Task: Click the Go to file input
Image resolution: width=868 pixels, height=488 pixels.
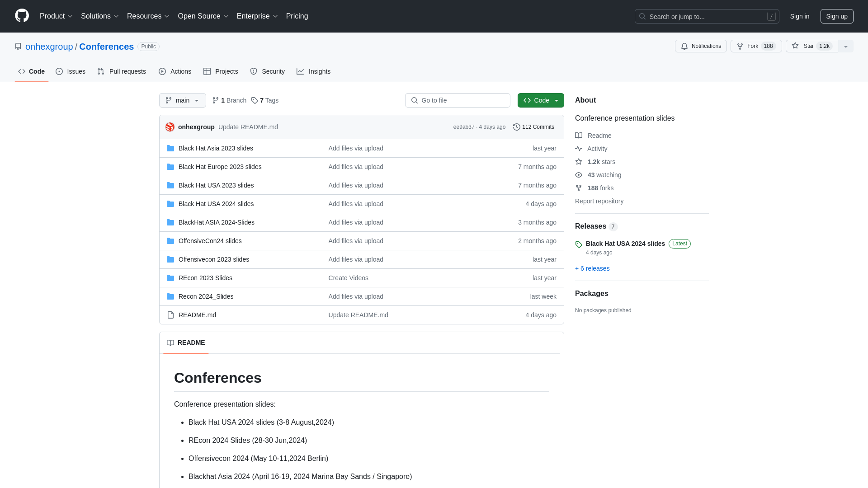Action: pyautogui.click(x=458, y=100)
